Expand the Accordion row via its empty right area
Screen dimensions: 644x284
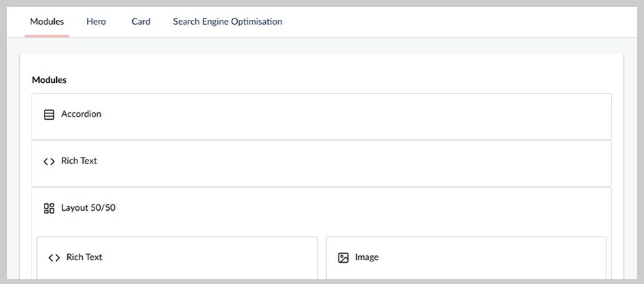click(411, 116)
